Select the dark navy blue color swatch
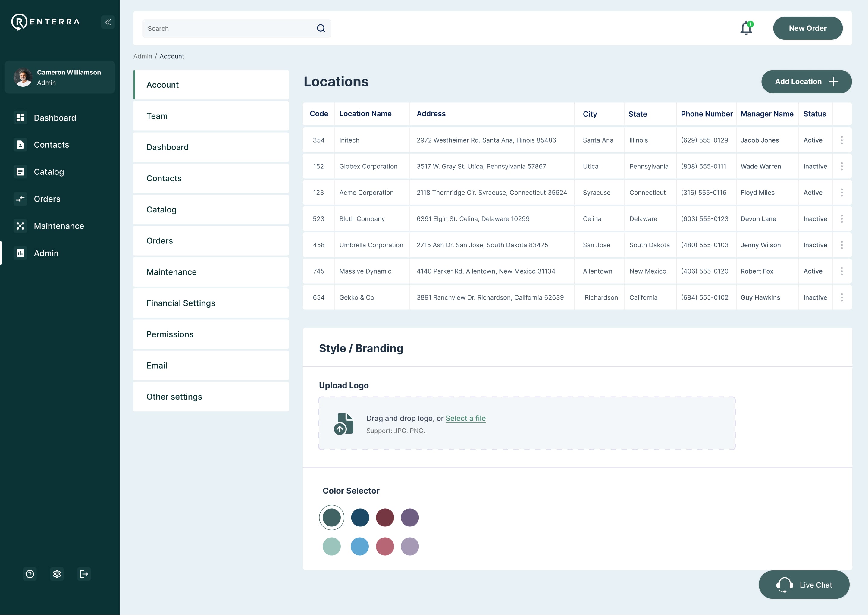The width and height of the screenshot is (868, 615). pos(360,518)
